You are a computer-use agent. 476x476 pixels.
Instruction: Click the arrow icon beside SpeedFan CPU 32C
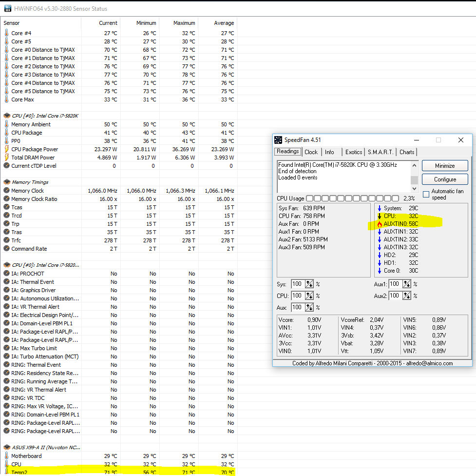[380, 216]
